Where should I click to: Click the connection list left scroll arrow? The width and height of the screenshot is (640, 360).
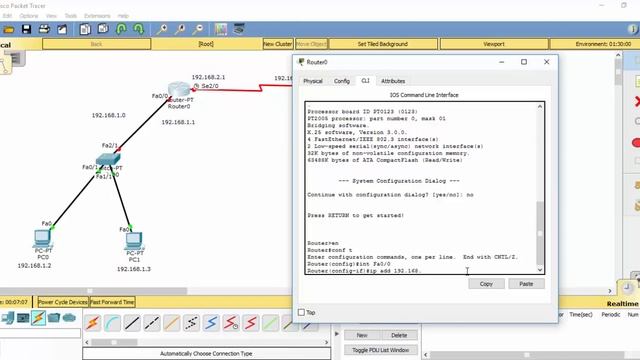[x=87, y=342]
